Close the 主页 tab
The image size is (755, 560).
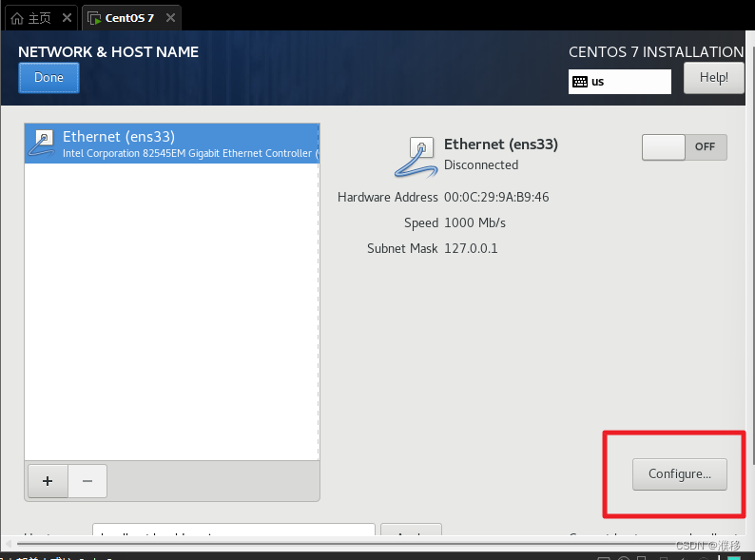[67, 18]
